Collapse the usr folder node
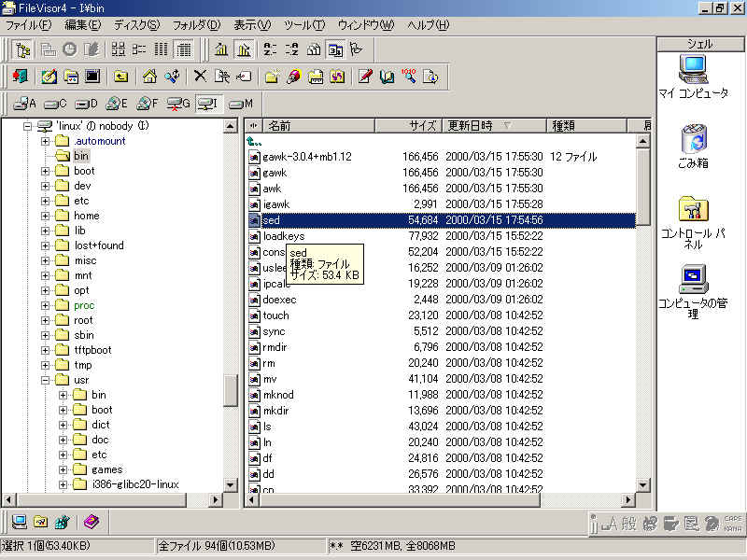This screenshot has width=747, height=560. (45, 380)
